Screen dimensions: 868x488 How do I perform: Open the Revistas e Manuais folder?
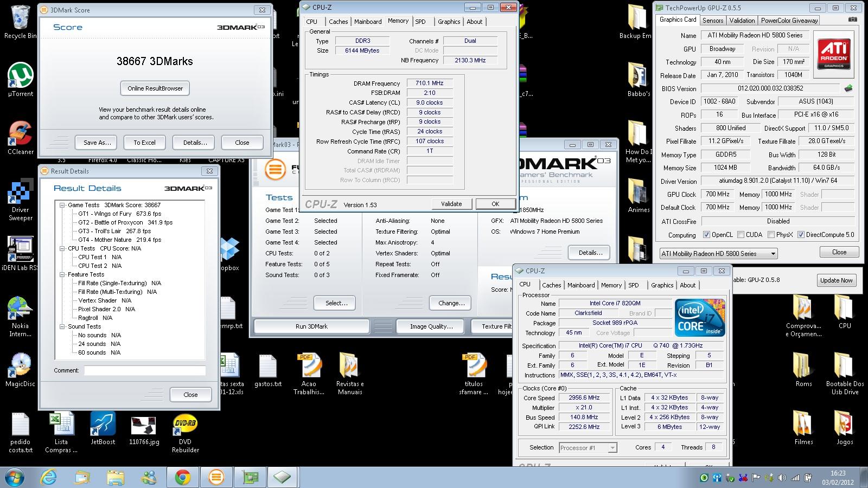point(350,374)
